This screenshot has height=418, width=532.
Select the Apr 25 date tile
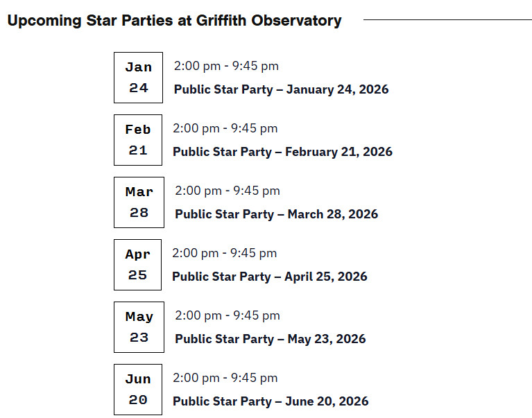137,265
